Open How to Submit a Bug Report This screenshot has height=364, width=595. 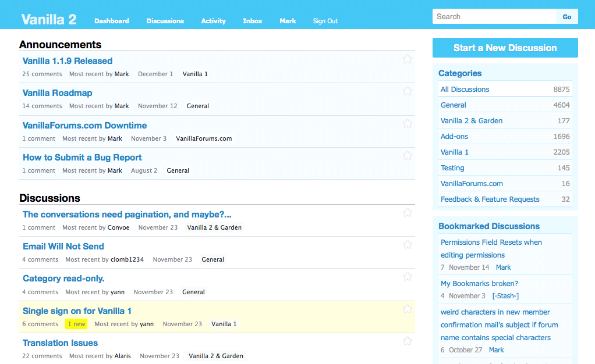(82, 158)
